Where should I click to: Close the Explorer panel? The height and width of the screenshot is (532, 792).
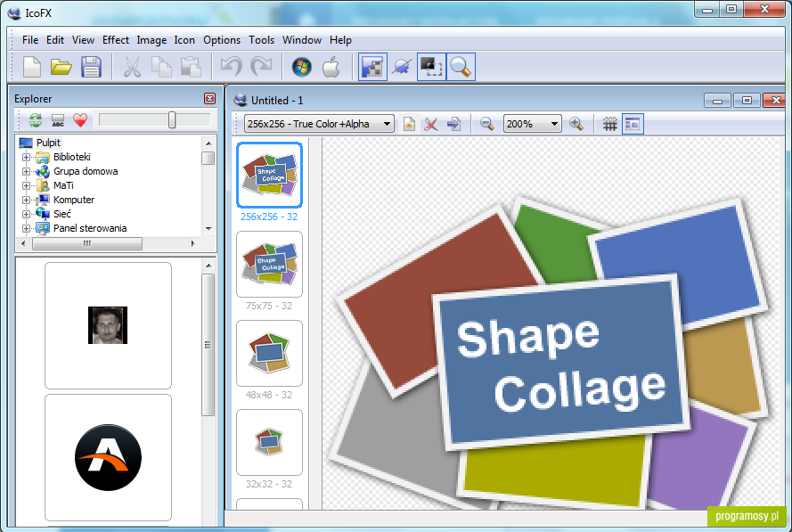click(209, 99)
